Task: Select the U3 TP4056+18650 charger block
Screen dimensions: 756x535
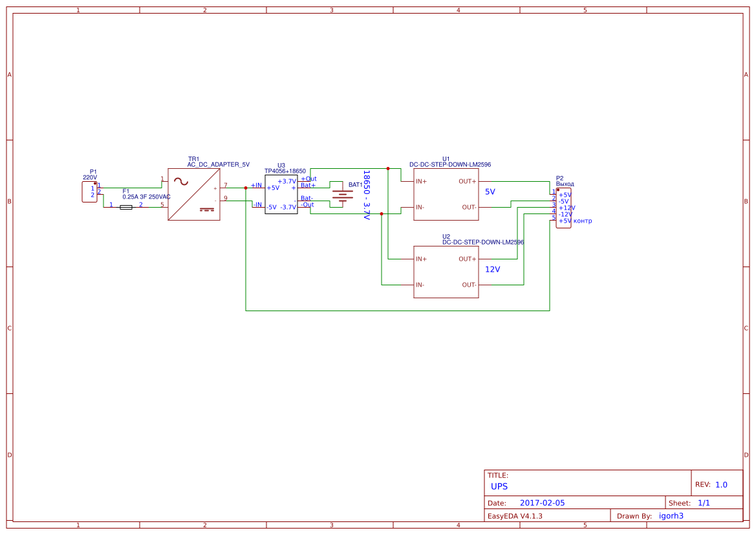Action: tap(281, 195)
